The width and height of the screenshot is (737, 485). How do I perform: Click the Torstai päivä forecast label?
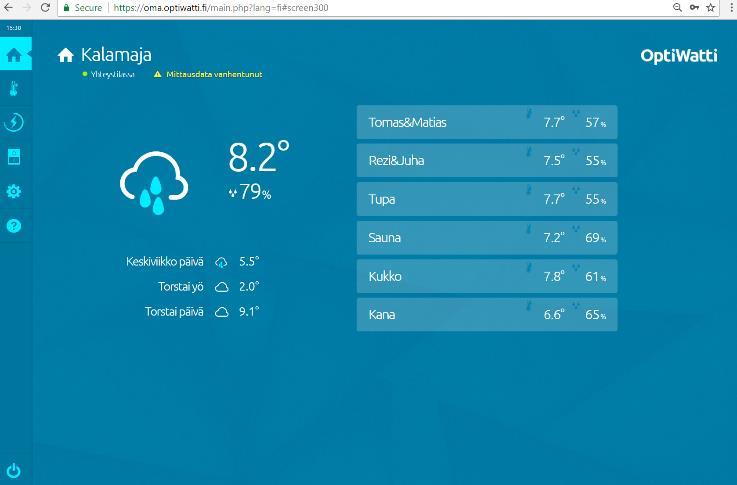tap(174, 312)
